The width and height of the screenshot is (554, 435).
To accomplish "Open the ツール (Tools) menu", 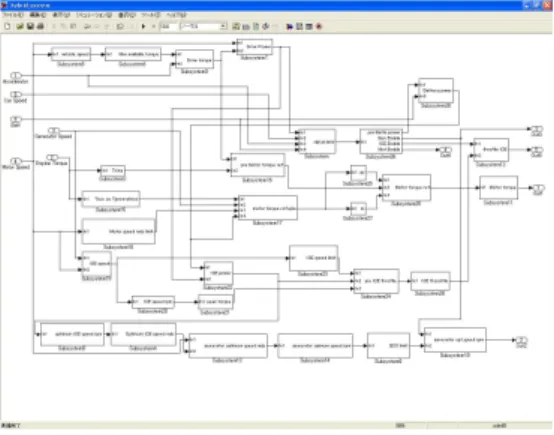I will pos(151,15).
